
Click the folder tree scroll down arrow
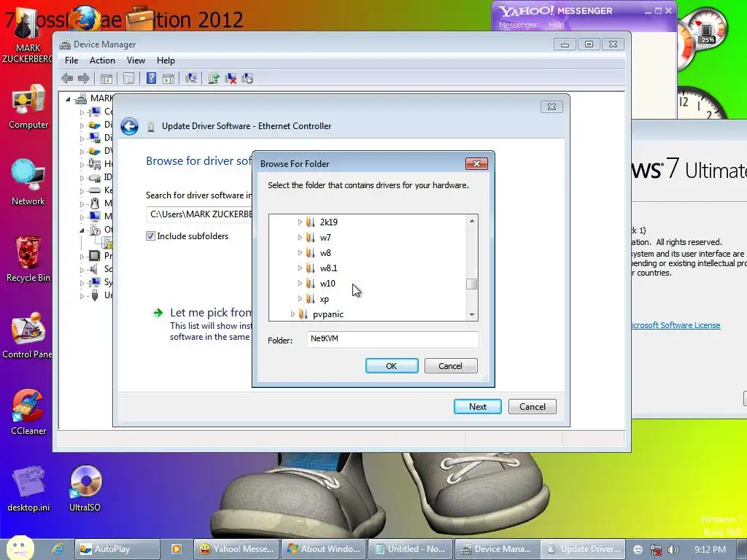472,315
